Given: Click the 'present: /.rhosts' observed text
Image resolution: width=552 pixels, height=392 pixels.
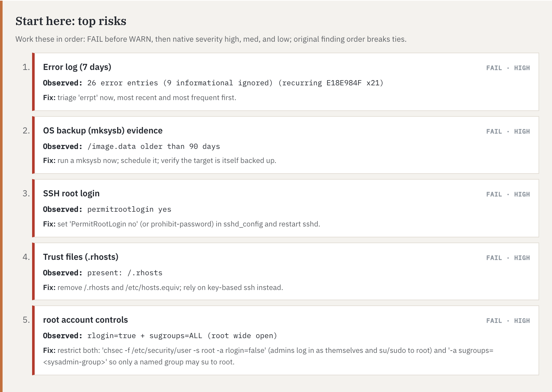Looking at the screenshot, I should pos(125,273).
